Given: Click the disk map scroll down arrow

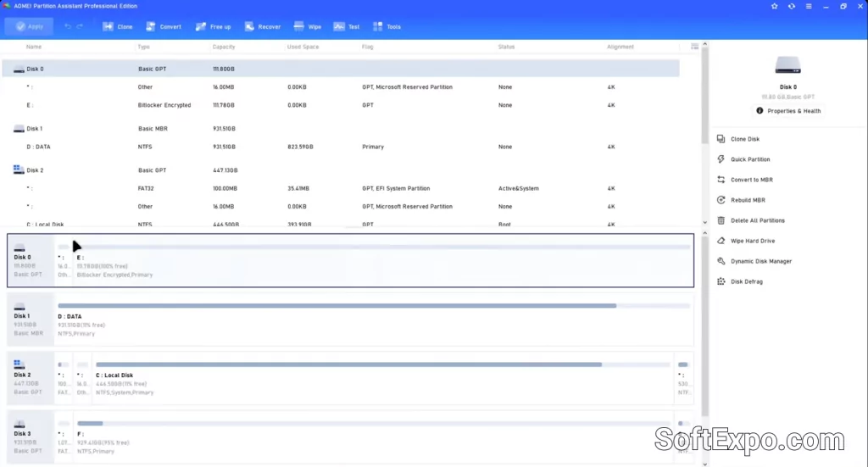Looking at the screenshot, I should click(x=704, y=464).
